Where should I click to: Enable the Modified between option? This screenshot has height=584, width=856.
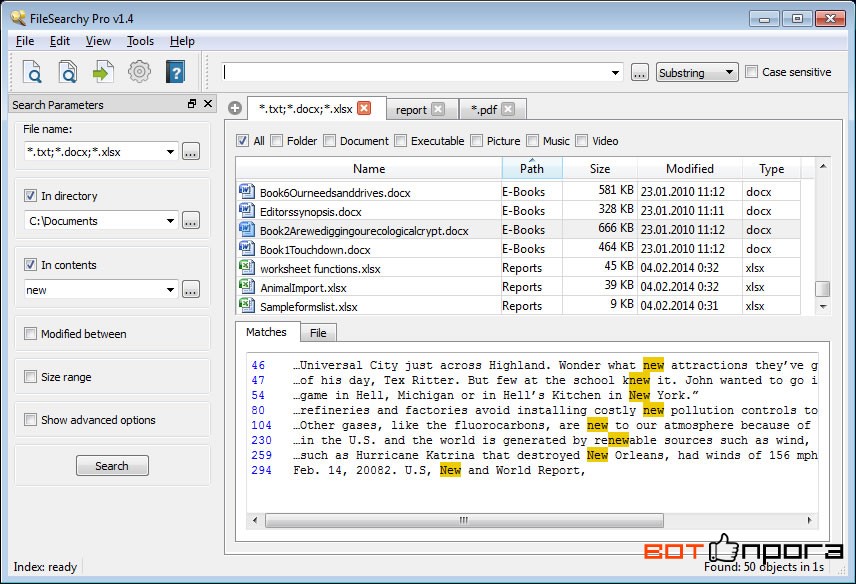coord(31,333)
